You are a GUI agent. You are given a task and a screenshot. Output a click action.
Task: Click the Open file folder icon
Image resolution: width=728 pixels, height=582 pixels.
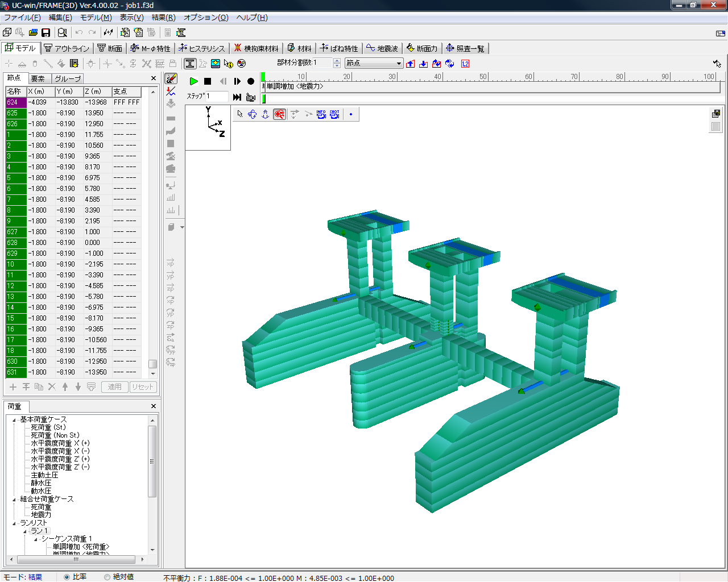click(x=33, y=32)
